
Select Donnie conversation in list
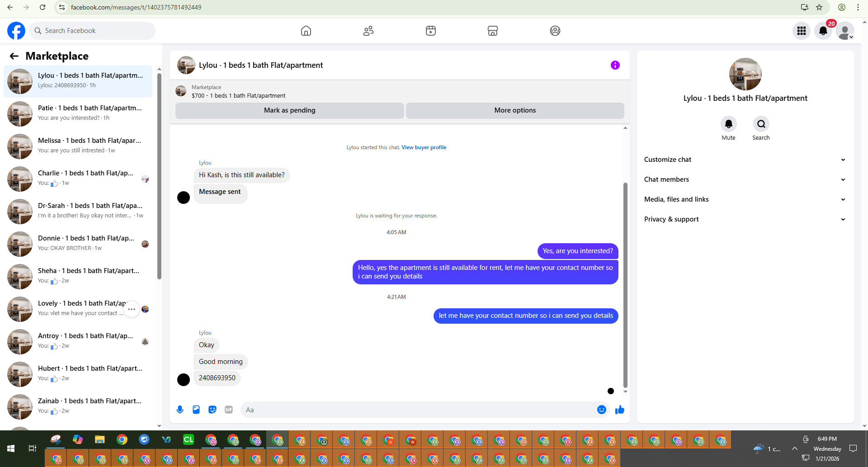pos(78,244)
